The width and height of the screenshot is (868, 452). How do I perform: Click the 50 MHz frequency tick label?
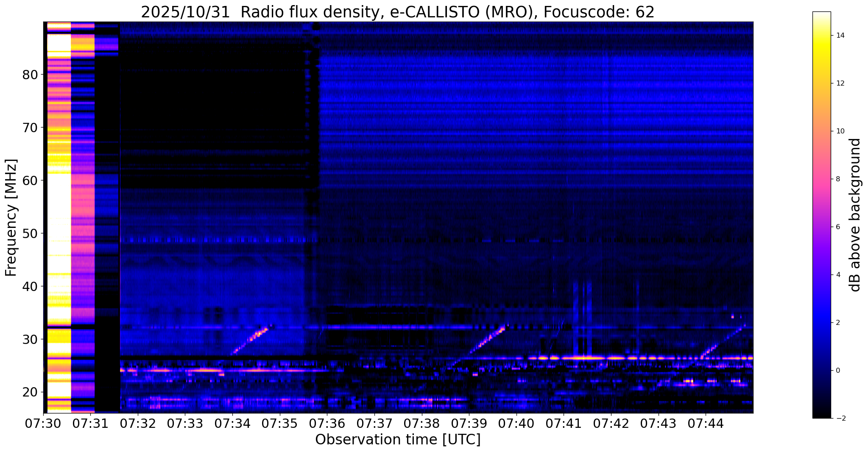30,233
